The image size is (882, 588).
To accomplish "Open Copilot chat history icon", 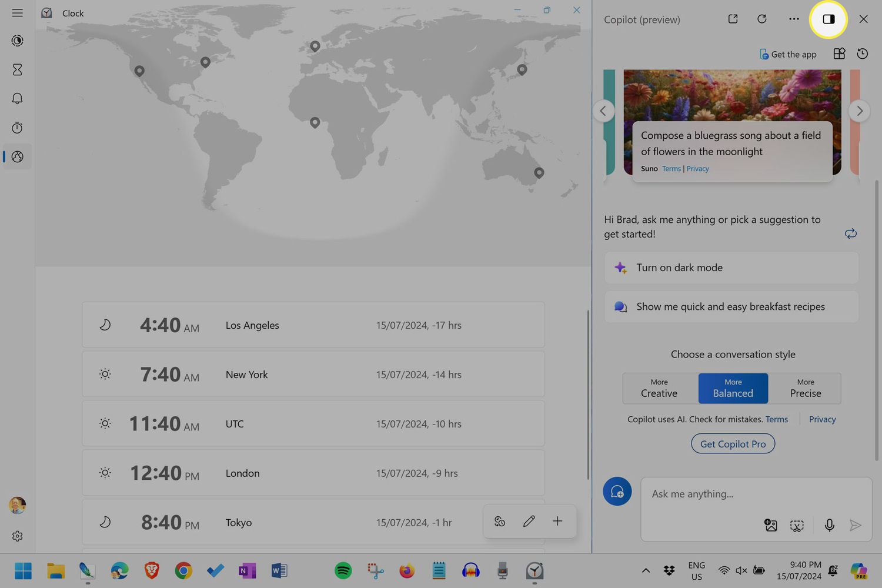I will pyautogui.click(x=862, y=54).
